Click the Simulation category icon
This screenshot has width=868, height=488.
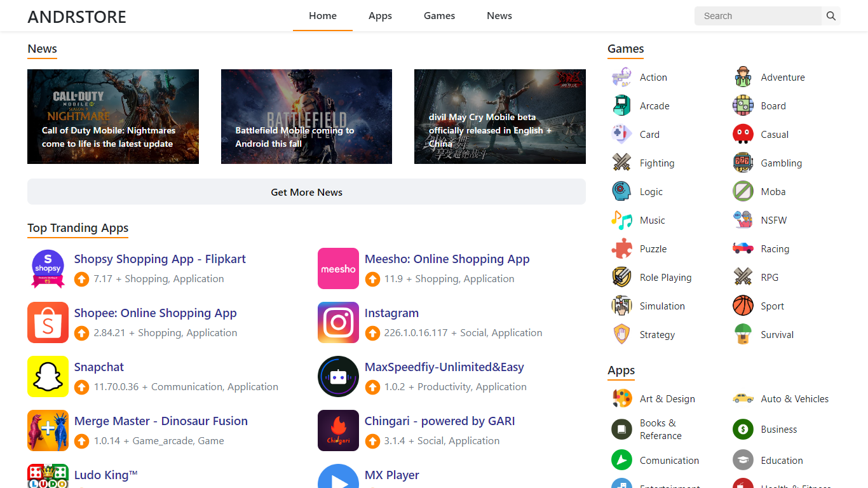[621, 306]
